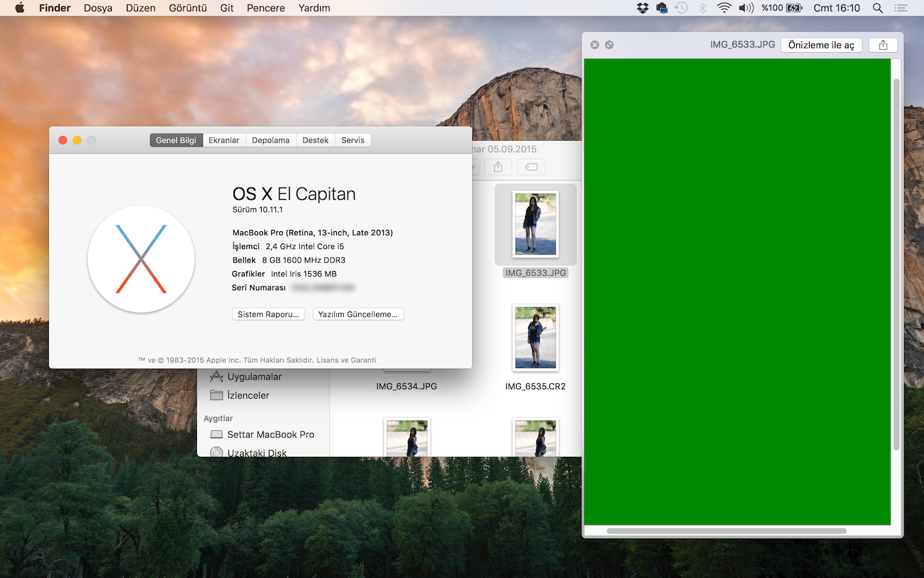The width and height of the screenshot is (924, 578).
Task: Open the Git menu
Action: (227, 8)
